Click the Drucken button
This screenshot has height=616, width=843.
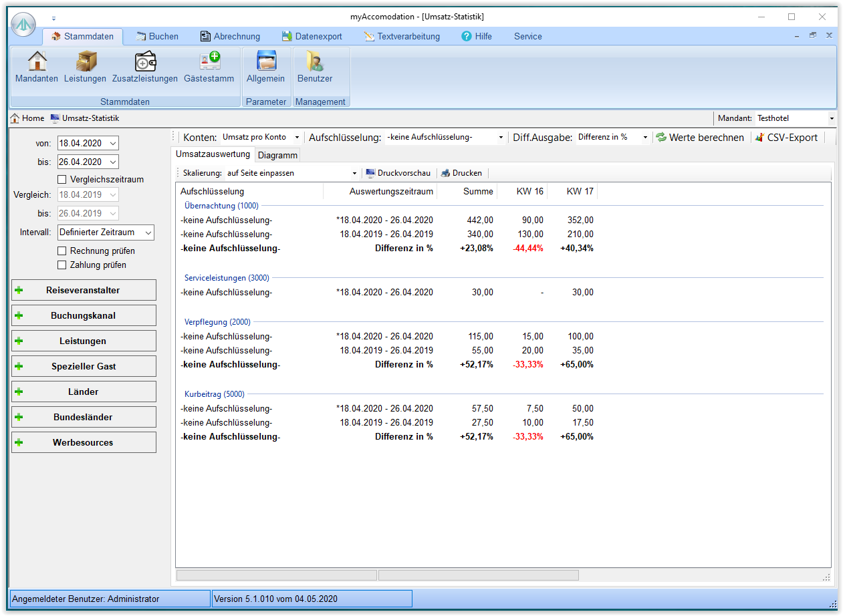461,173
